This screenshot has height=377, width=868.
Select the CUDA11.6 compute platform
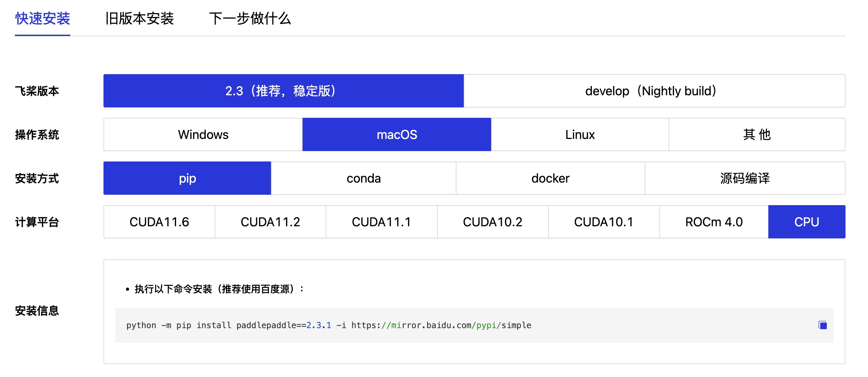[159, 222]
